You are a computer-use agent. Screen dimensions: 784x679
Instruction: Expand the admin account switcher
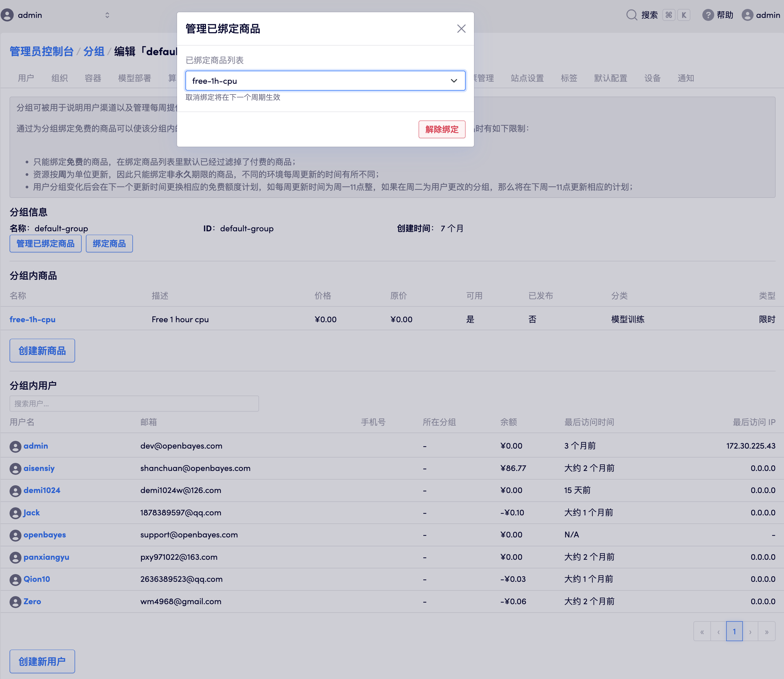[x=107, y=15]
